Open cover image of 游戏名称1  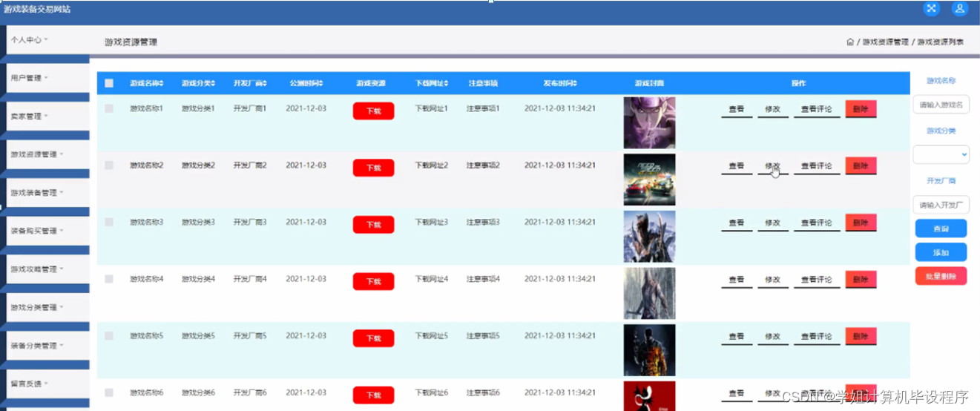tap(649, 122)
